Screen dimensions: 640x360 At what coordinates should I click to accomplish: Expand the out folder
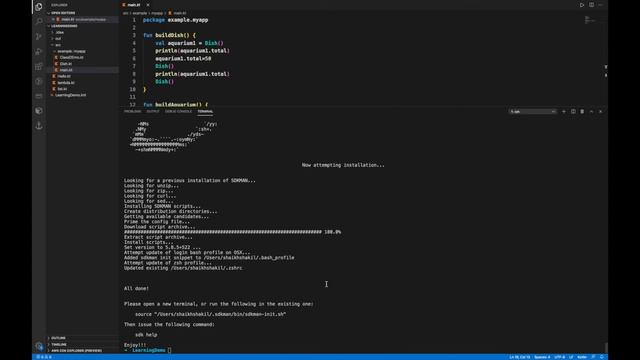pos(58,39)
